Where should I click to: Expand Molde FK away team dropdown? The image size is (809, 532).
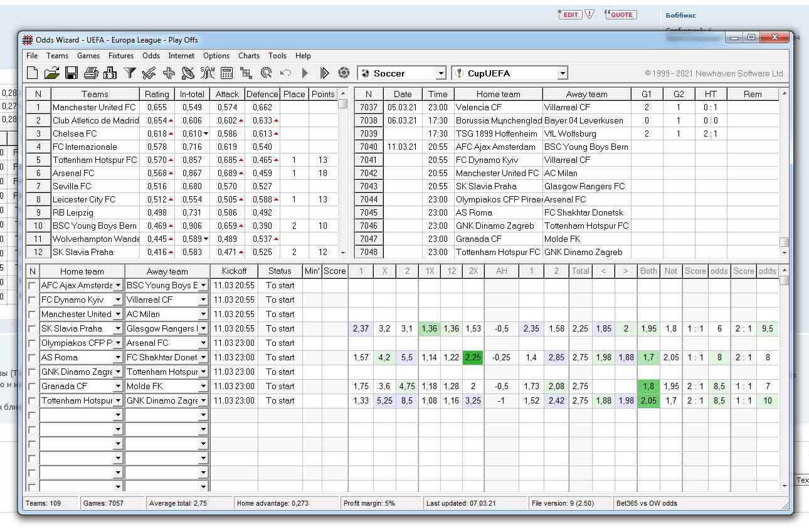click(203, 386)
